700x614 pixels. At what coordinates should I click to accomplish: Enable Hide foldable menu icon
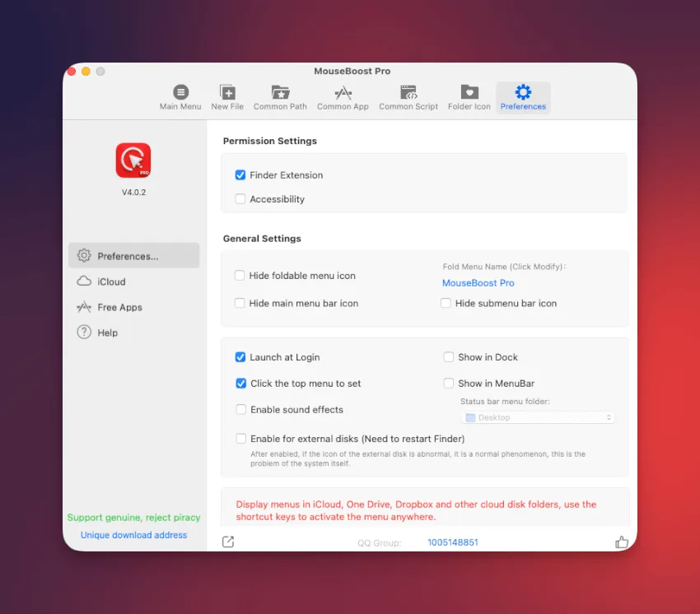pyautogui.click(x=240, y=276)
